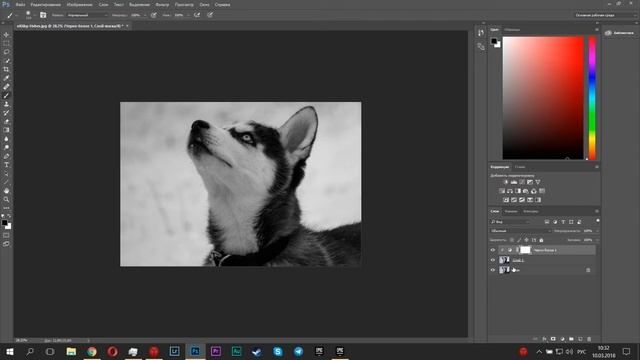Toggle pressure for opacity button
The width and height of the screenshot is (640, 360).
tap(154, 15)
